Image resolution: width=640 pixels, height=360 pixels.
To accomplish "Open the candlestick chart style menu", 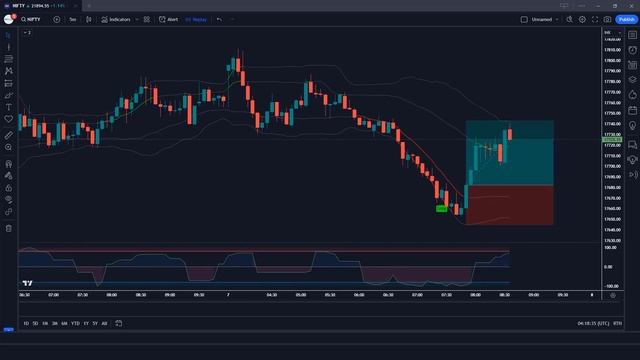I will pos(89,19).
